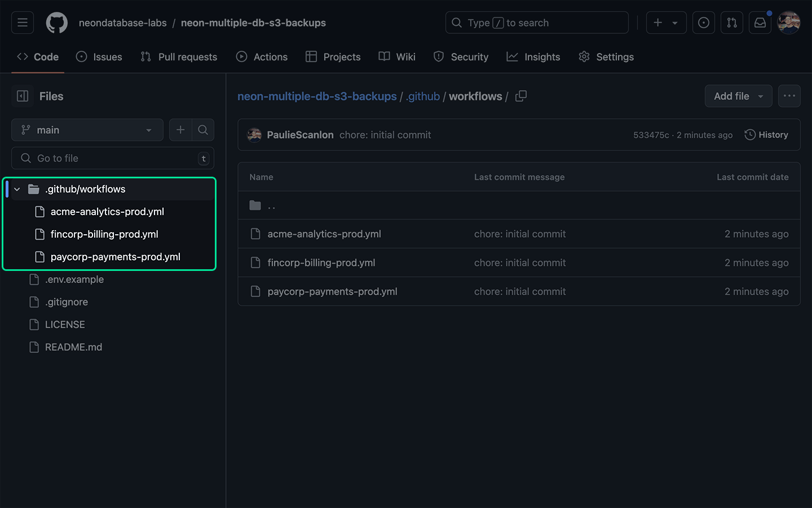Switch to the Projects tab

pos(333,57)
